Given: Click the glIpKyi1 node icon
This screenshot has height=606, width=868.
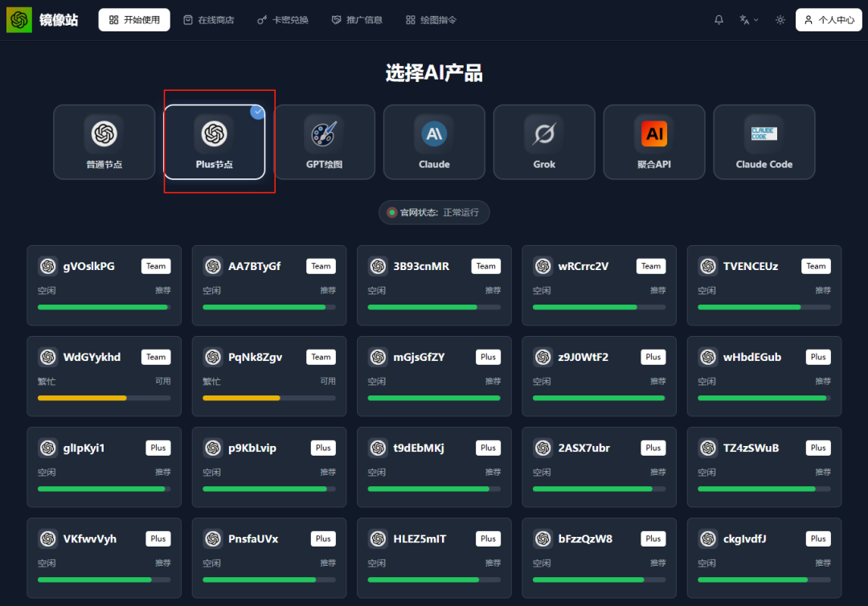Looking at the screenshot, I should point(47,448).
